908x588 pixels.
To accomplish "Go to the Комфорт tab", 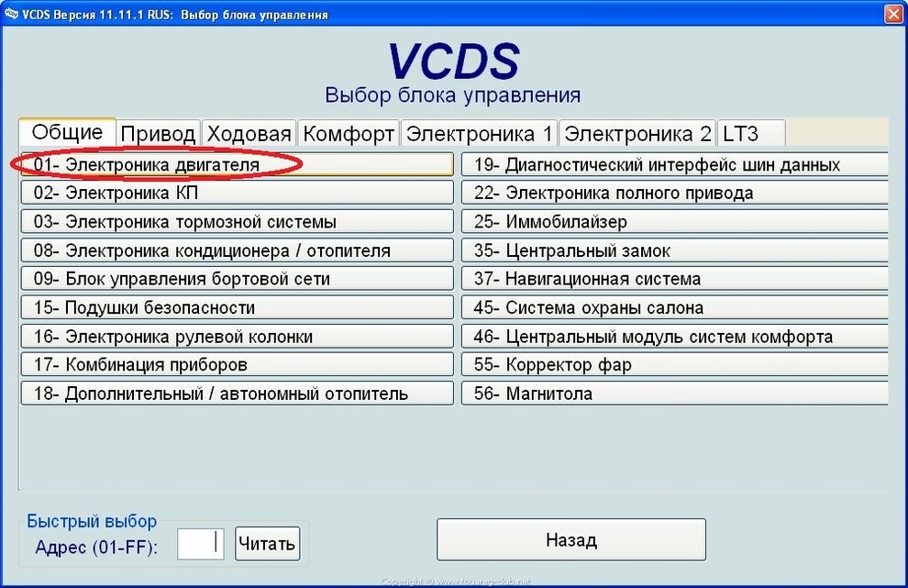I will (x=349, y=134).
